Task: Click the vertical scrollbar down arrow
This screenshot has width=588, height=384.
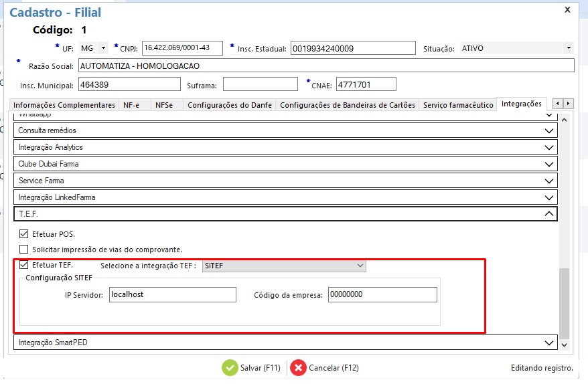Action: [565, 344]
